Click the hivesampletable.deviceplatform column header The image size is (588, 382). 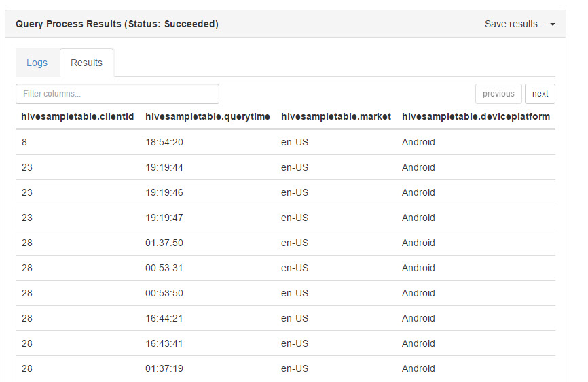click(476, 116)
